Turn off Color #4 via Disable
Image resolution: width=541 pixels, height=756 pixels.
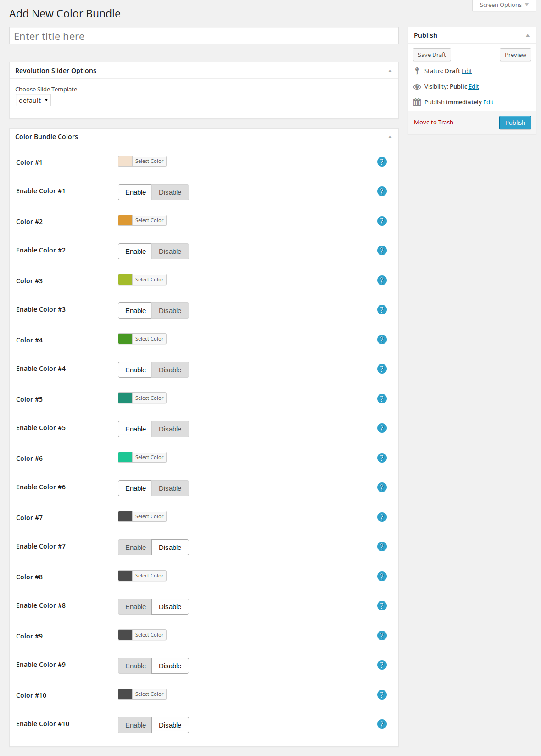(170, 370)
